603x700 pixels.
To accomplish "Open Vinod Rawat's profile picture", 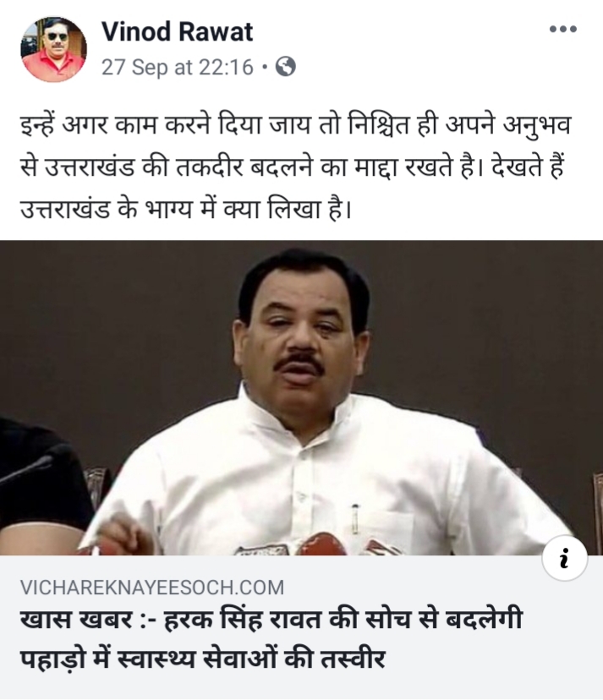I will pyautogui.click(x=53, y=50).
